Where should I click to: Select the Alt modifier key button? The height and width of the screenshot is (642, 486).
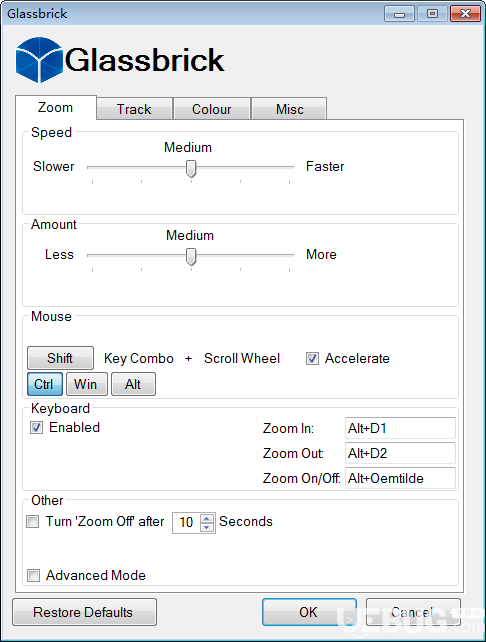coord(133,384)
